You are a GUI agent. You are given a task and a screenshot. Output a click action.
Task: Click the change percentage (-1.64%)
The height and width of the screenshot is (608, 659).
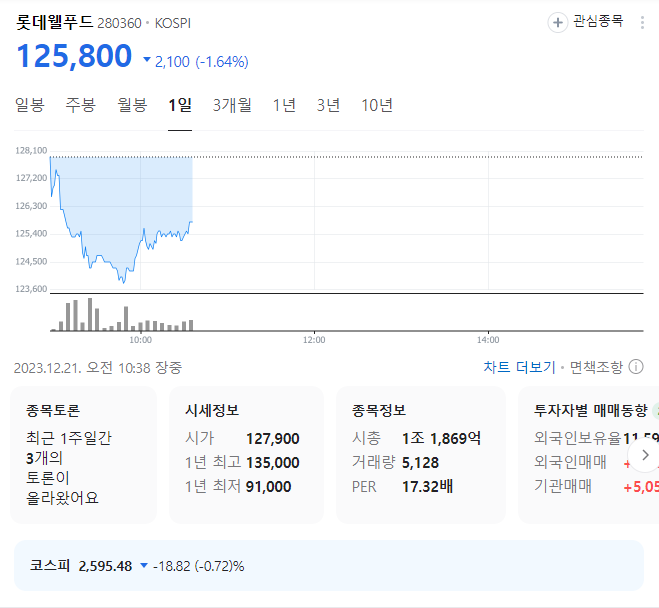tap(222, 62)
